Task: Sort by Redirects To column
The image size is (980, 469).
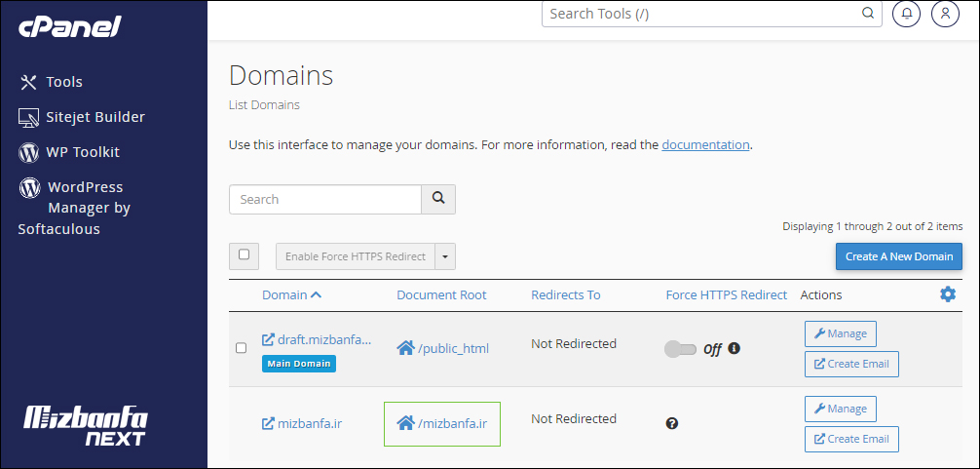Action: tap(566, 295)
